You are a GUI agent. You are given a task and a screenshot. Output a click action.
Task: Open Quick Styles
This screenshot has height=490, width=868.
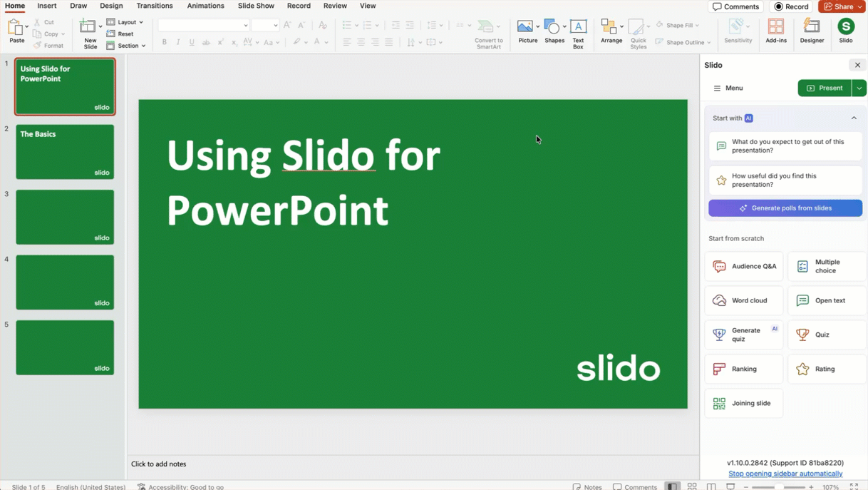coord(639,34)
